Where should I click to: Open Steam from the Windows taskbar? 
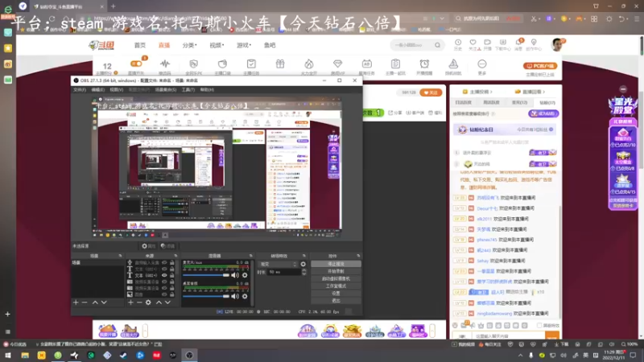click(123, 355)
